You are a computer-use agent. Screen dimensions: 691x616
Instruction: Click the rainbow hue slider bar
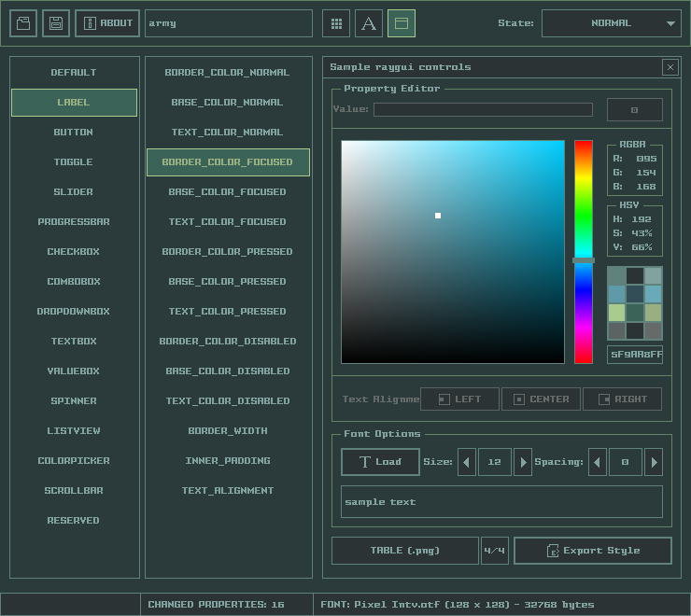(584, 205)
